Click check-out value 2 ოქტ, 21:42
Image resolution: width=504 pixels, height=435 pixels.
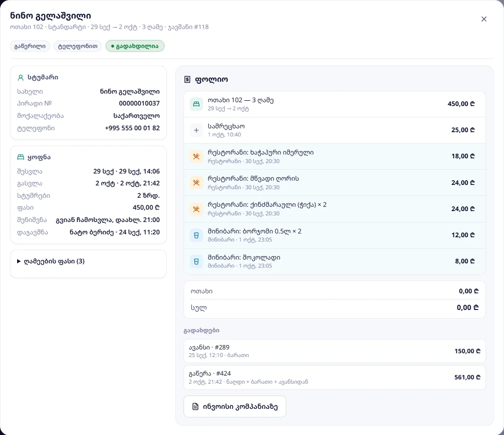(x=127, y=184)
